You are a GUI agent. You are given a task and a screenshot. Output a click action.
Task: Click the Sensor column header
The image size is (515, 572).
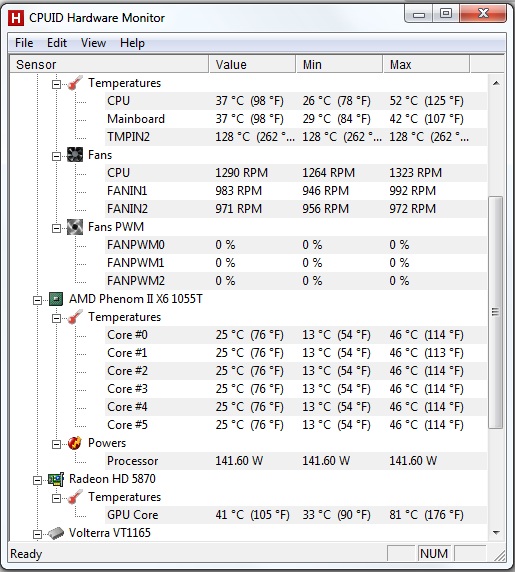coord(109,65)
